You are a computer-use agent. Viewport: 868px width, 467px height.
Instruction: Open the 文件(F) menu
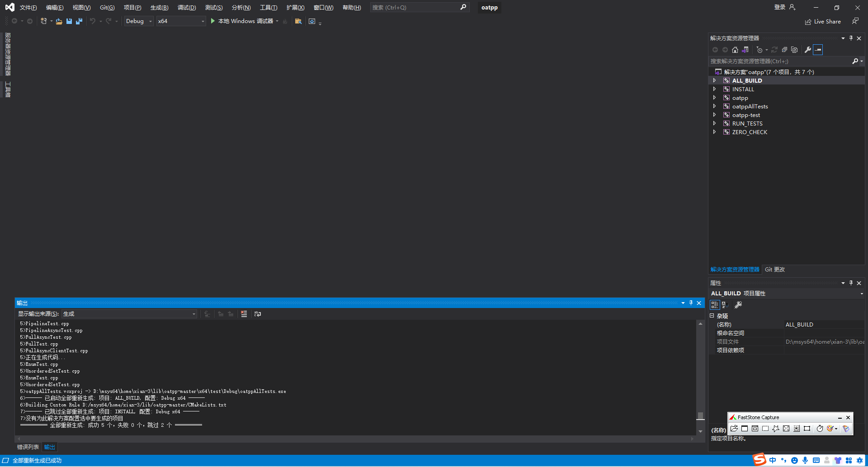coord(28,8)
